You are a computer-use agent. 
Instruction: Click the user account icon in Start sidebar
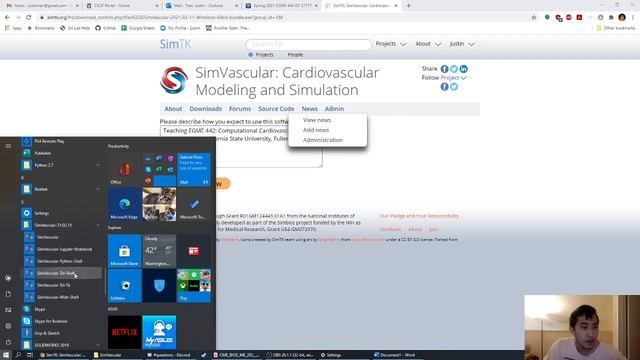[8, 278]
